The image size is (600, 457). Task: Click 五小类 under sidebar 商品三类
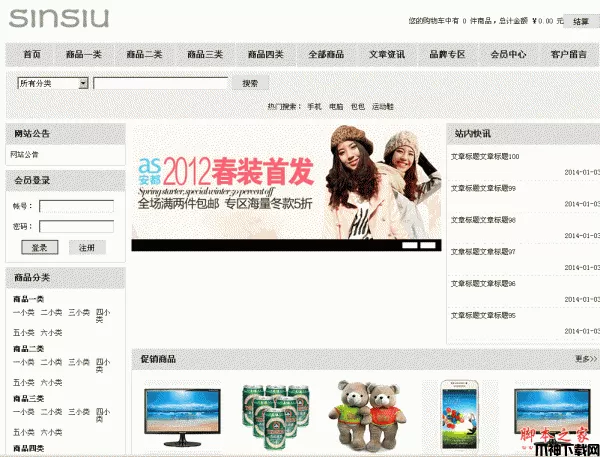pyautogui.click(x=24, y=432)
